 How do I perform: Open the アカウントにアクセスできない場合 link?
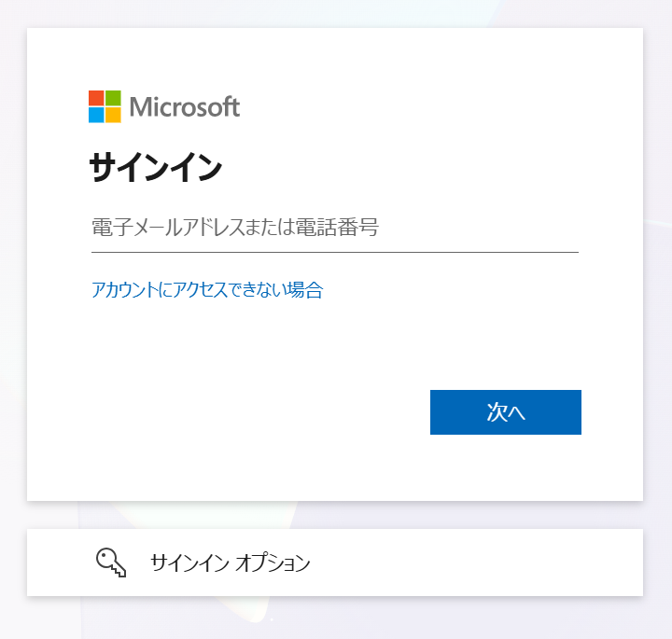click(x=207, y=290)
